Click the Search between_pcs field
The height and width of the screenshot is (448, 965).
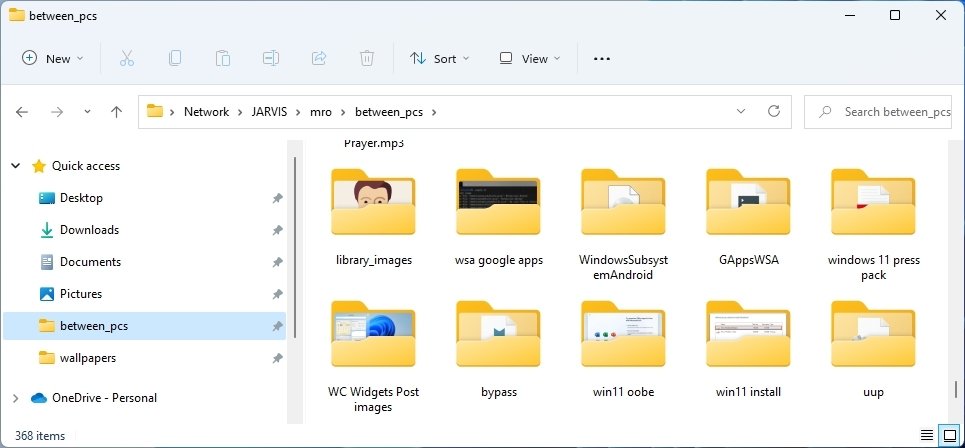(x=878, y=112)
